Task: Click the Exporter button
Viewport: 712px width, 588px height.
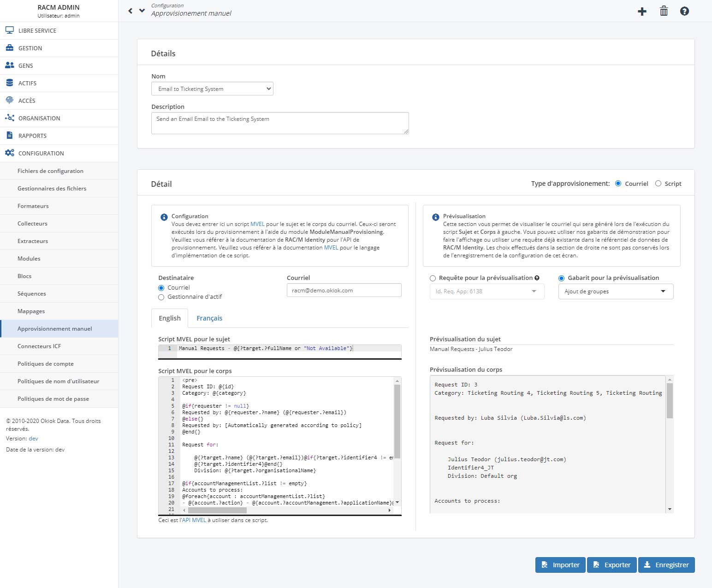Action: (x=611, y=565)
